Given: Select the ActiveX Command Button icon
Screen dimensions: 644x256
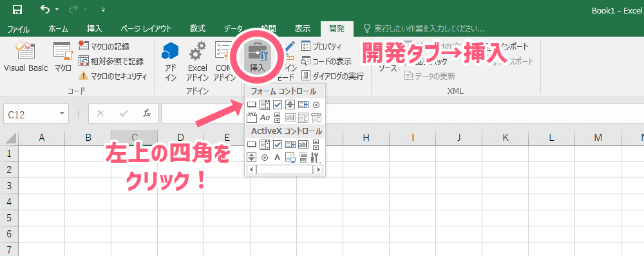Looking at the screenshot, I should 251,145.
